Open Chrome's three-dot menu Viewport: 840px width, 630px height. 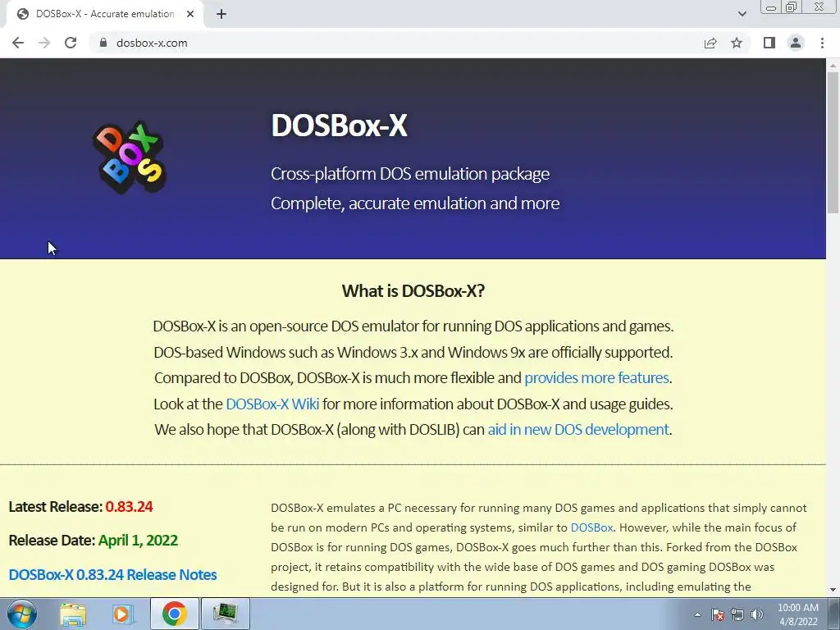(822, 43)
